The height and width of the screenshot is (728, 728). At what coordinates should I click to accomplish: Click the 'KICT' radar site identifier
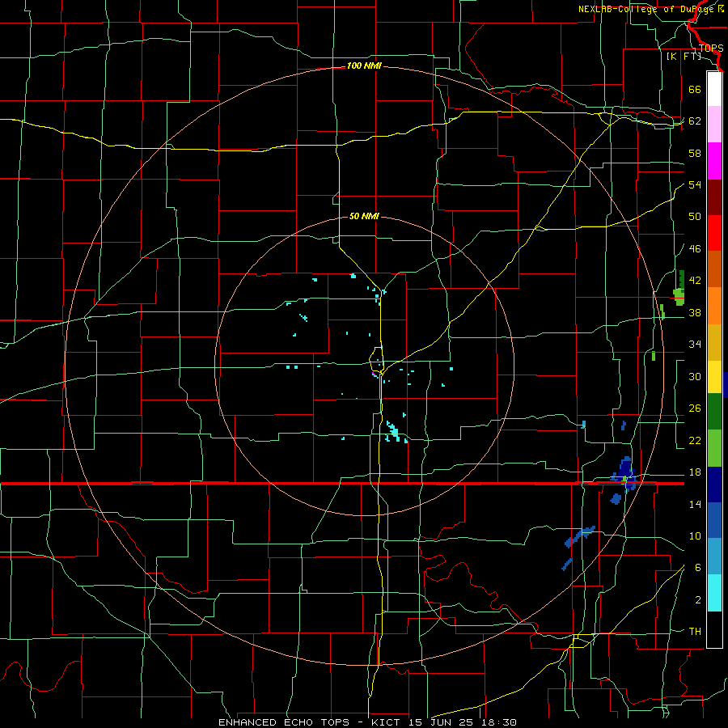[387, 722]
